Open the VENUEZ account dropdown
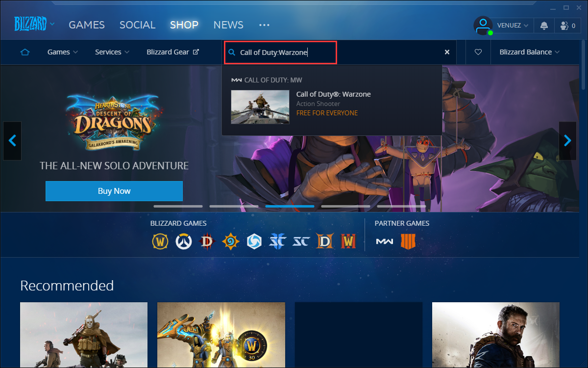This screenshot has height=368, width=588. [x=513, y=26]
